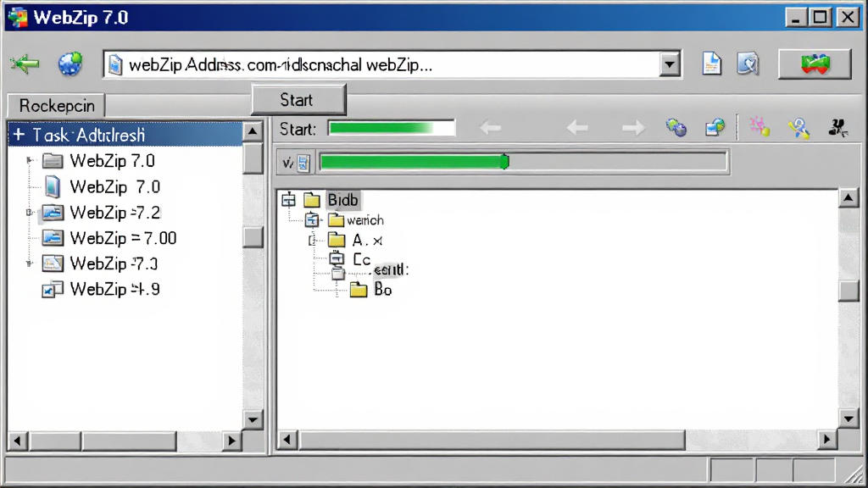Image resolution: width=868 pixels, height=488 pixels.
Task: Click the second gray left arrow
Action: point(576,129)
